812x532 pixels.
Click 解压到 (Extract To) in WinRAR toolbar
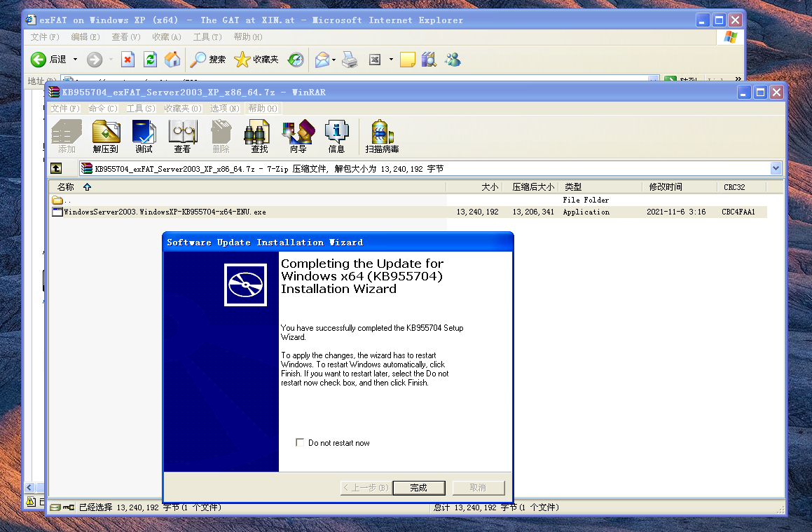[x=106, y=137]
